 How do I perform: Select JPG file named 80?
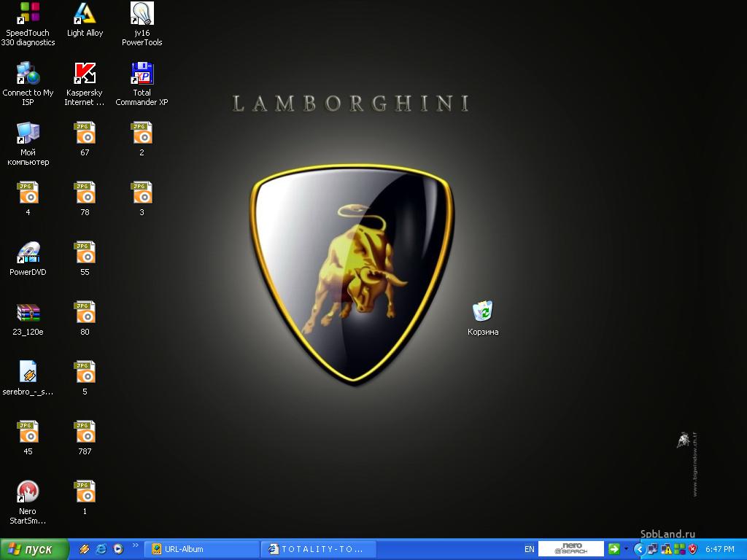click(85, 319)
